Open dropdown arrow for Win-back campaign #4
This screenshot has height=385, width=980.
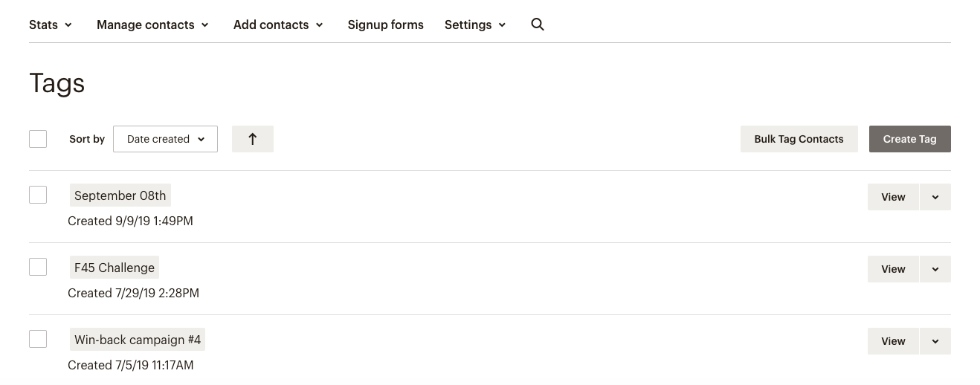pyautogui.click(x=935, y=341)
